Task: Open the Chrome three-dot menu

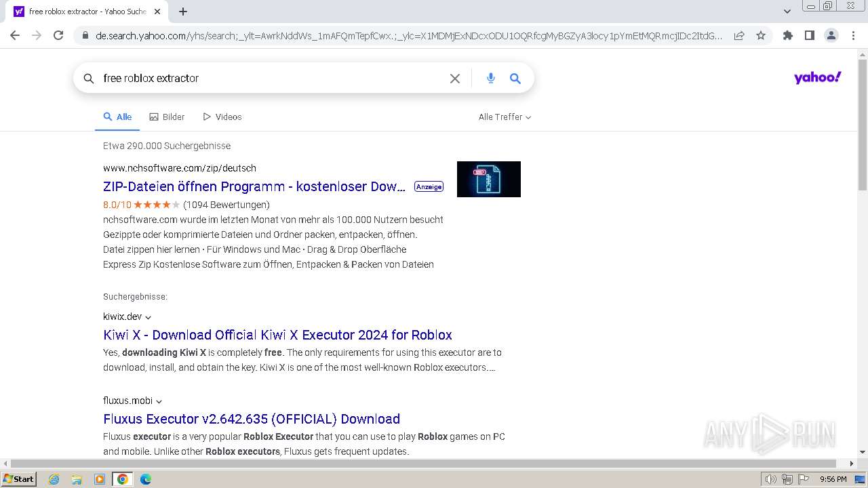Action: tap(853, 35)
